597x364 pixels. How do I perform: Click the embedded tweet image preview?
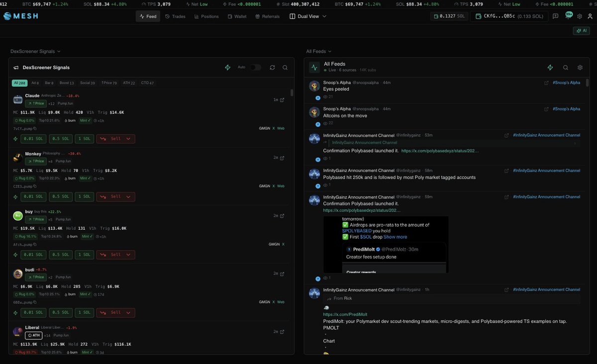tap(386, 244)
